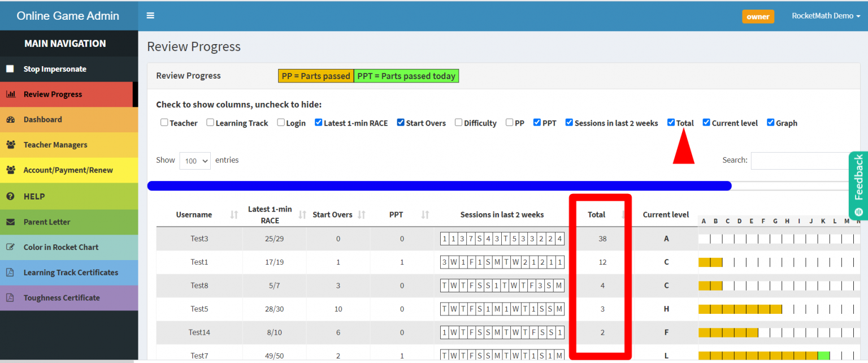Screen dimensions: 868x363
Task: Sort table by Username column
Action: click(x=194, y=215)
